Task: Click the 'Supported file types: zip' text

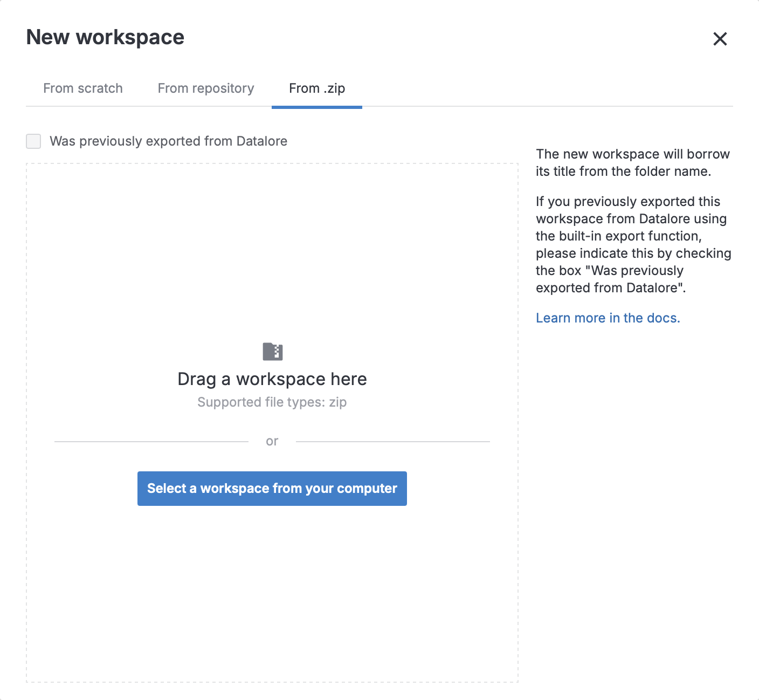Action: (x=272, y=402)
